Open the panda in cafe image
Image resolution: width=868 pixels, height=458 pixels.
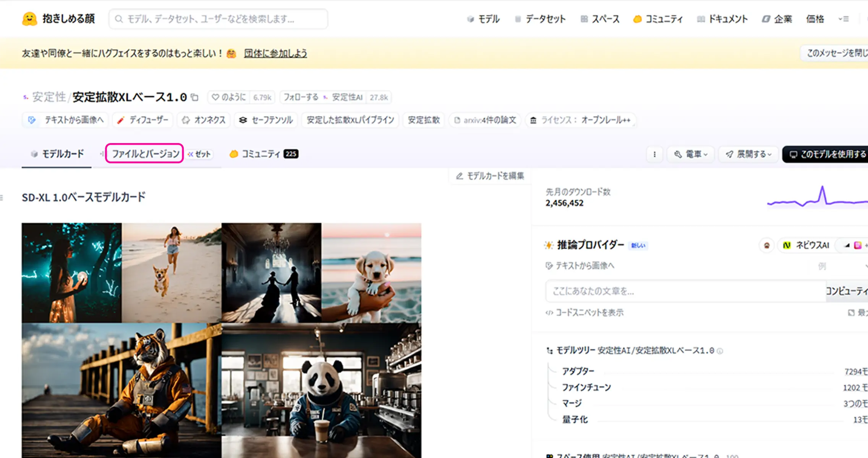click(x=321, y=390)
